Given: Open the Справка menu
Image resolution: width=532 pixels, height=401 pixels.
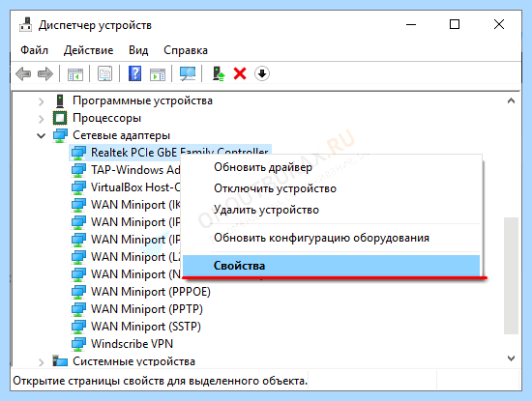Looking at the screenshot, I should 186,50.
